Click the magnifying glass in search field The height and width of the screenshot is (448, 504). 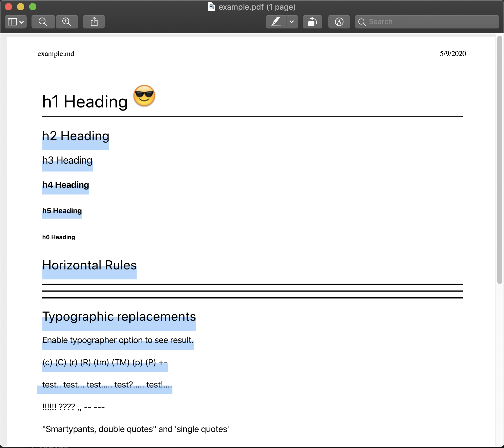coord(362,22)
